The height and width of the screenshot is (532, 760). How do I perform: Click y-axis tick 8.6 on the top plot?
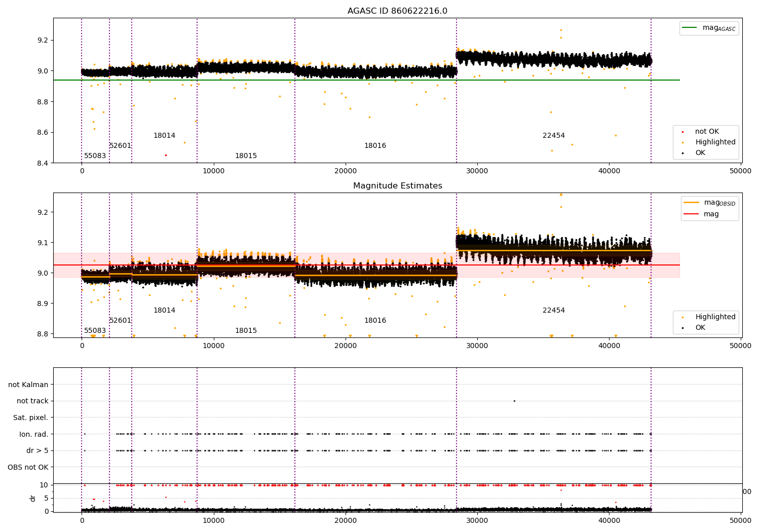coord(42,132)
